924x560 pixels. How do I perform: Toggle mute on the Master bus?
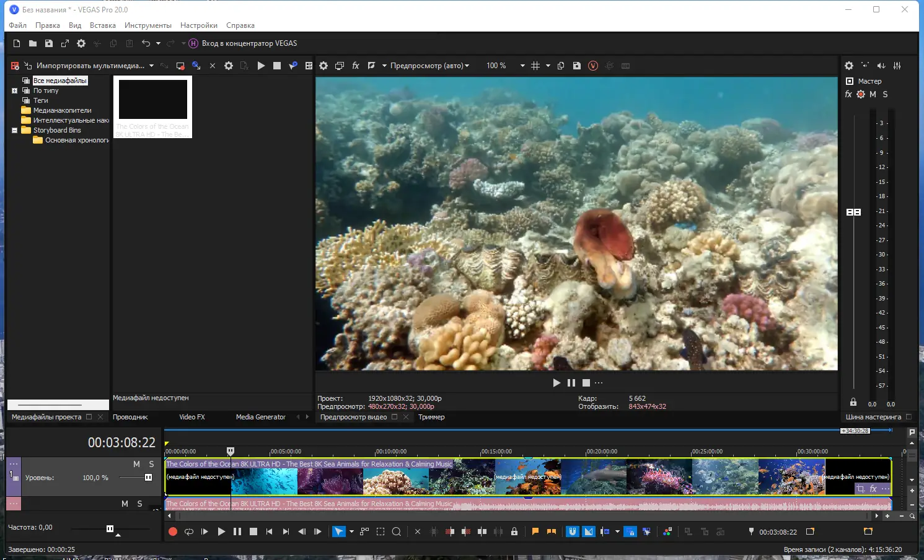[x=873, y=94]
